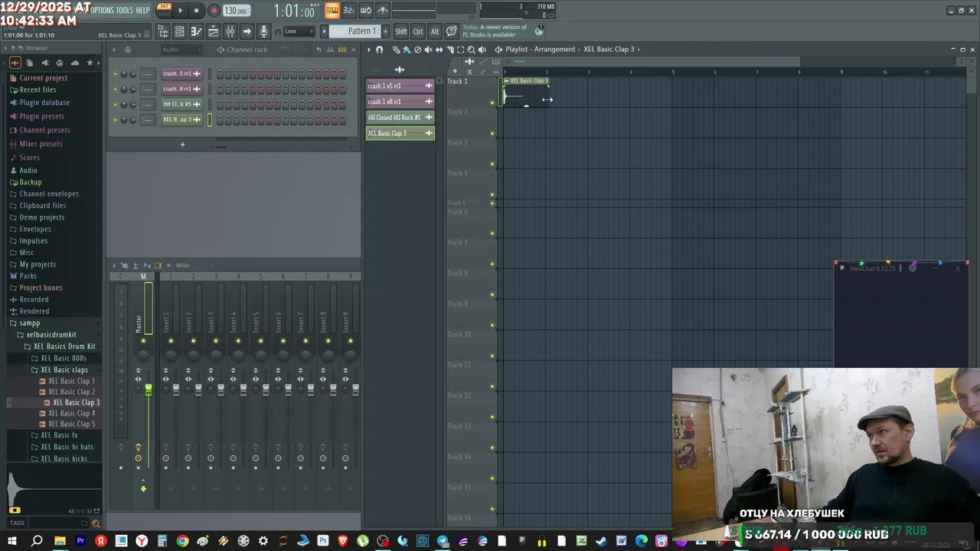Select the Playlist Playback speaker tool
980x551 pixels.
[482, 50]
